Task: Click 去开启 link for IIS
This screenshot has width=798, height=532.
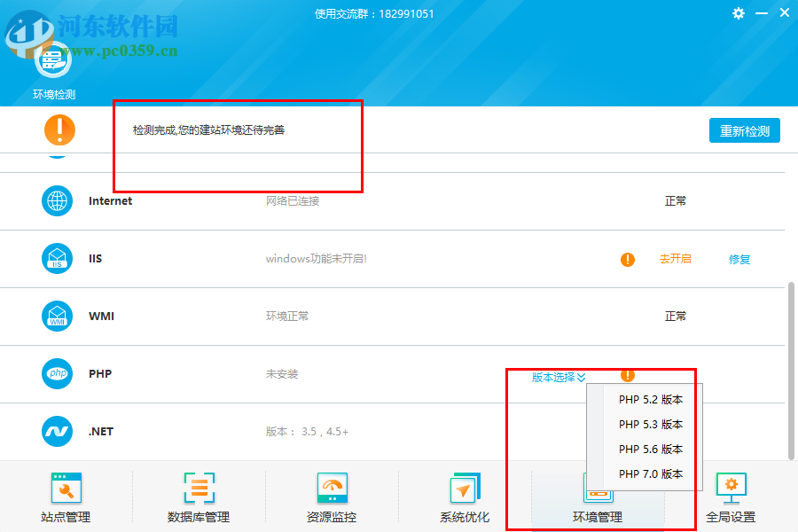Action: tap(676, 259)
